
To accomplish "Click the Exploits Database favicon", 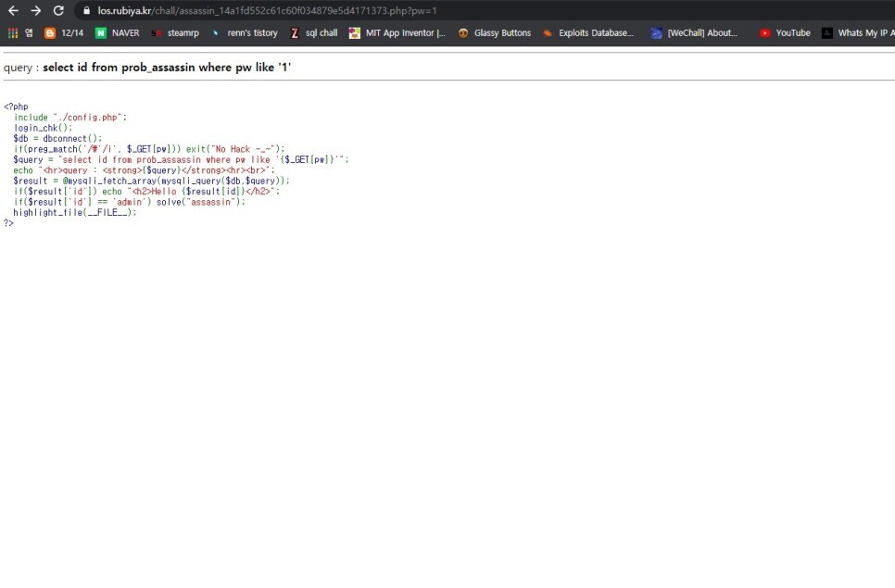I will pyautogui.click(x=548, y=33).
